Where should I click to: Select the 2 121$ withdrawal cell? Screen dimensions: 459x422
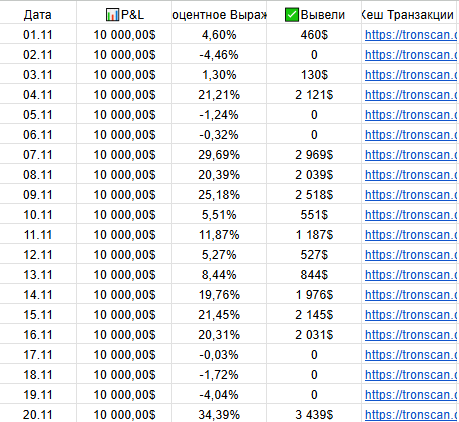[314, 94]
